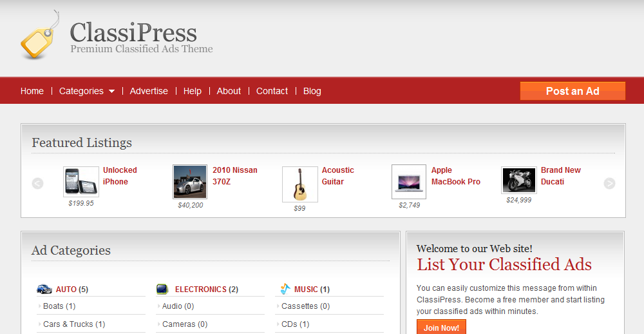Open the Apple MacBook Pro listing link
644x334 pixels.
point(455,175)
